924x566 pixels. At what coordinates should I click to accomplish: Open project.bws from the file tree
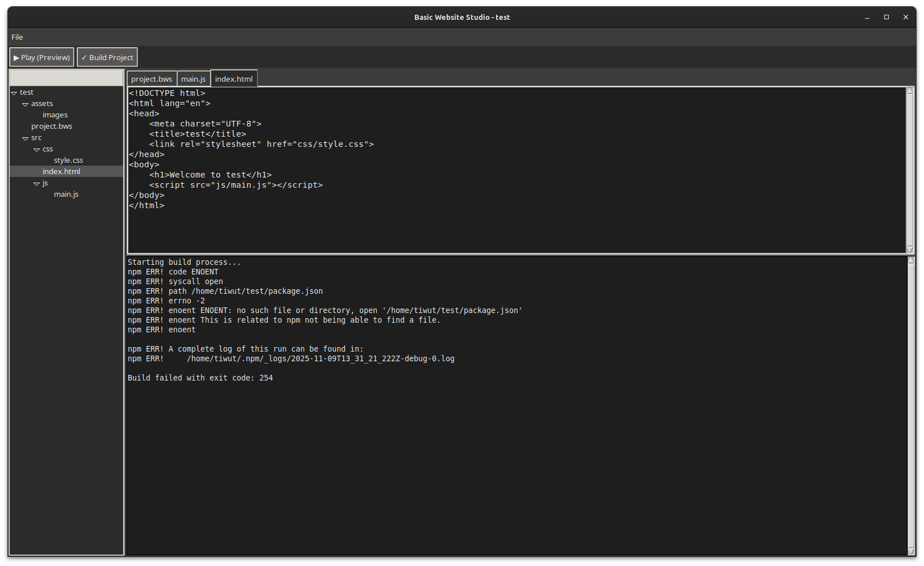pos(52,126)
